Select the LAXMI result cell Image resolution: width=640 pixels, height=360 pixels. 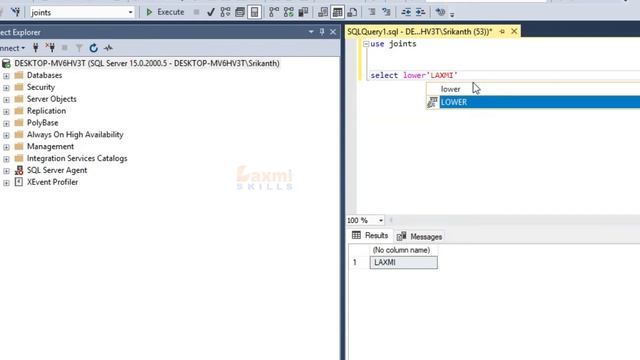click(404, 262)
